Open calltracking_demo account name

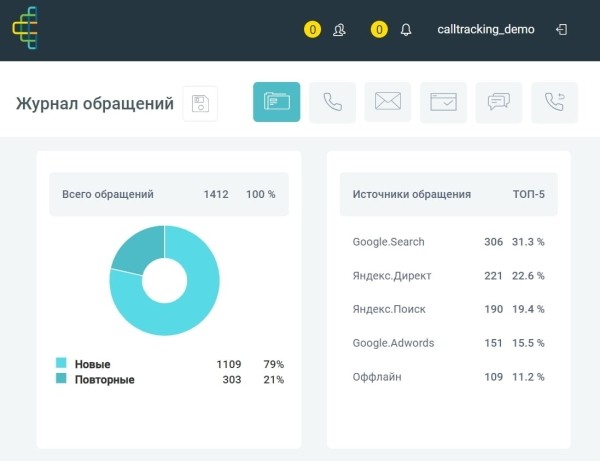[x=486, y=30]
